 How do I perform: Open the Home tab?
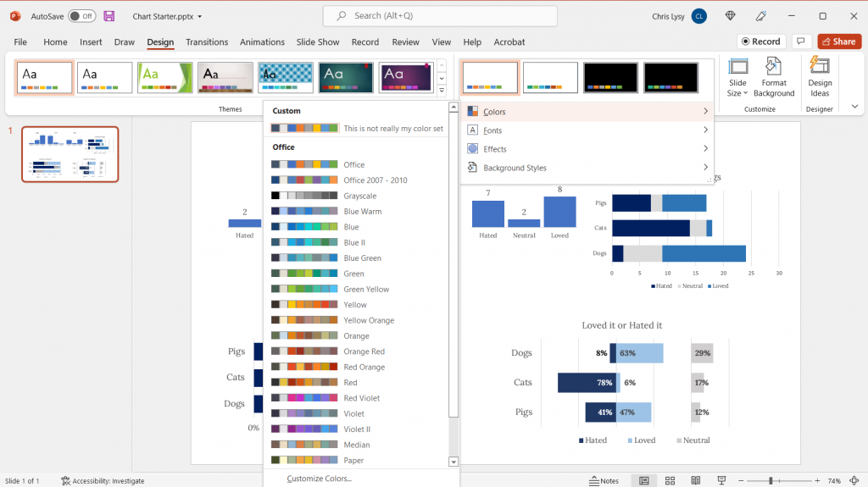(x=55, y=42)
